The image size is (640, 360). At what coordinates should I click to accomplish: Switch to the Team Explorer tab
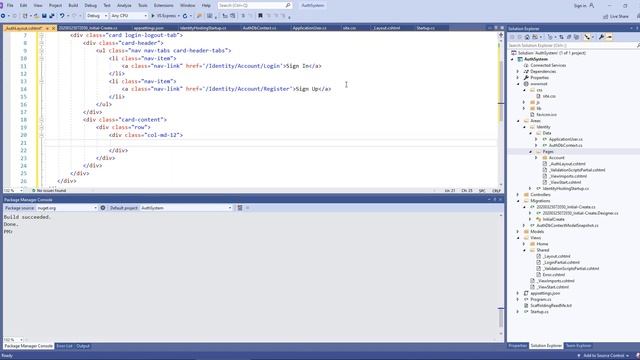pyautogui.click(x=578, y=346)
